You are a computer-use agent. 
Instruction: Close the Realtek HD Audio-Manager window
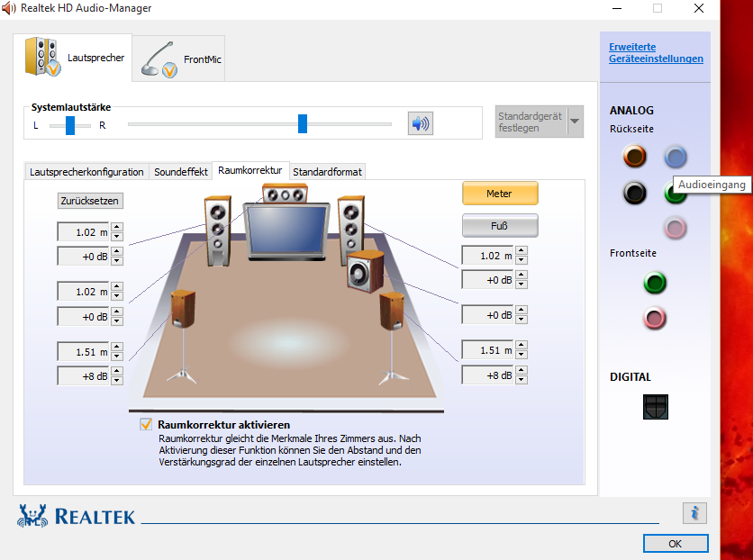pyautogui.click(x=699, y=8)
